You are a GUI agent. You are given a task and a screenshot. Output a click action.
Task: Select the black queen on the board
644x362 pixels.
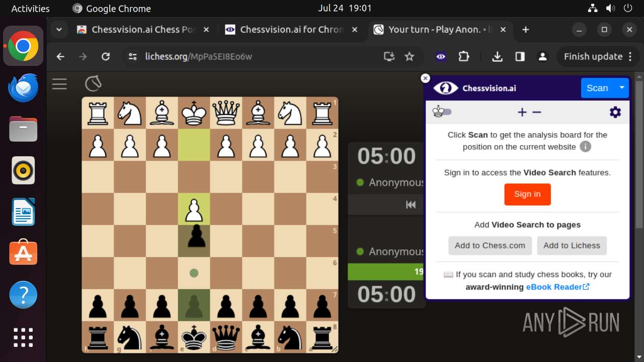tap(226, 337)
